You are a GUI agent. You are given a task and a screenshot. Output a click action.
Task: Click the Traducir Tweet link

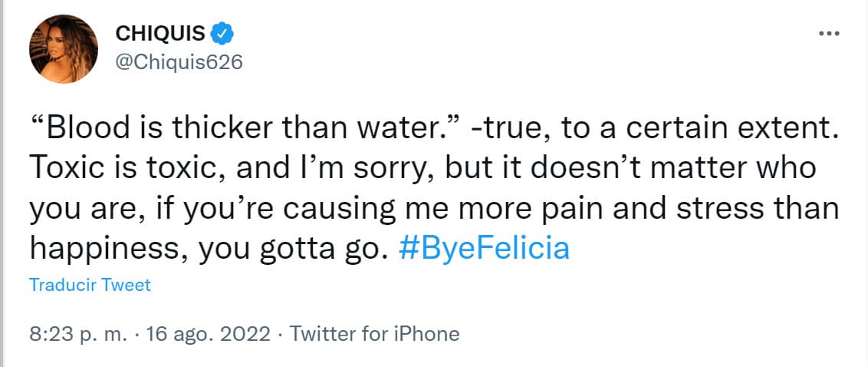(90, 285)
